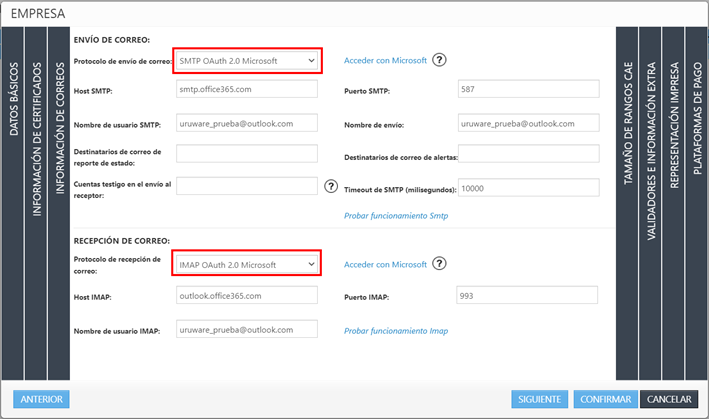
Task: Click help icon next to receive Acceder con Microsoft
Action: (x=439, y=264)
